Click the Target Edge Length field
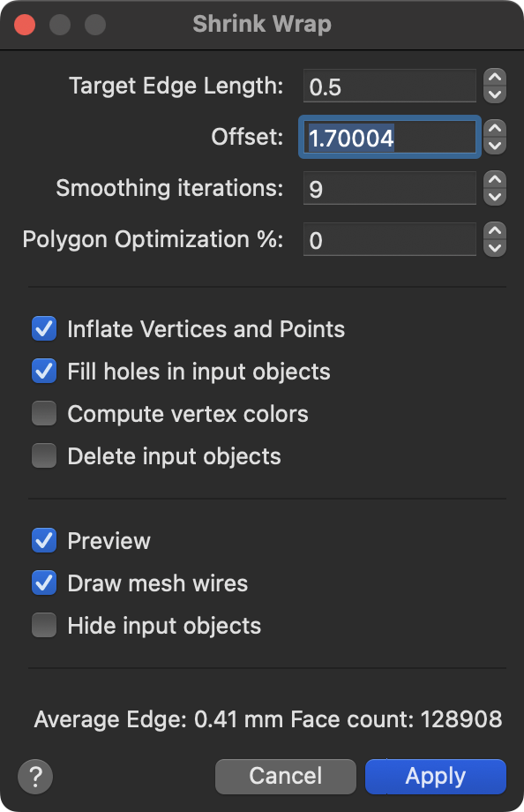The width and height of the screenshot is (524, 812). click(x=389, y=86)
